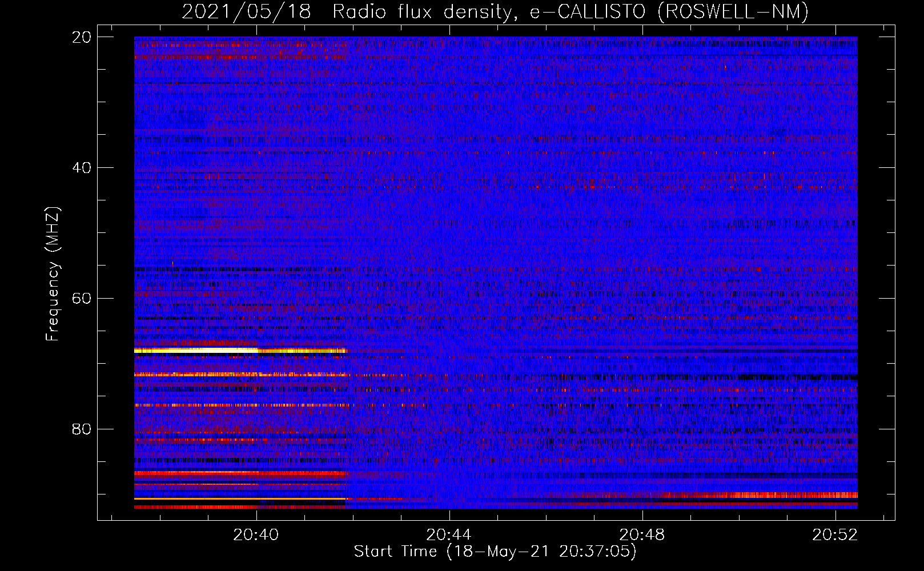Viewport: 924px width, 571px height.
Task: Click the 20:48 time tick label
Action: [642, 534]
